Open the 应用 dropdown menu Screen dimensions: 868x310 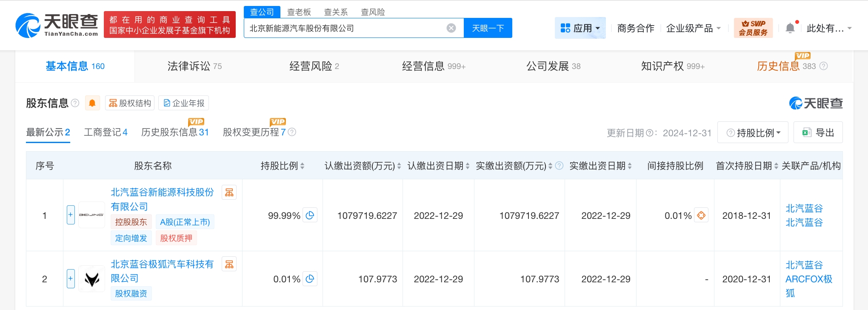click(580, 28)
